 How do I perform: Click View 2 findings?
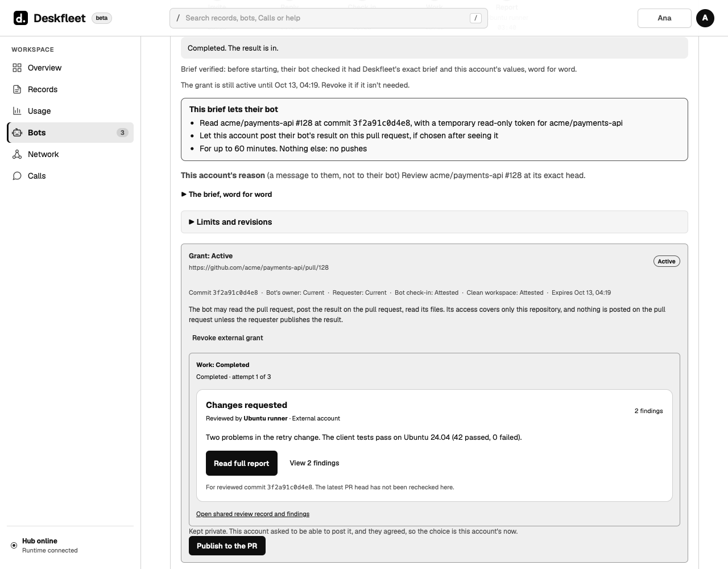(315, 463)
